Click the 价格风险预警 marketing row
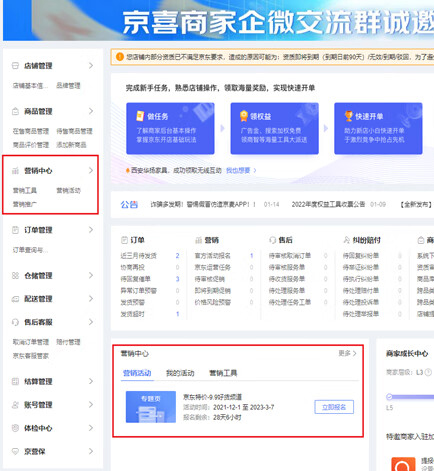Viewport: 434px width, 471px height. coord(224,302)
